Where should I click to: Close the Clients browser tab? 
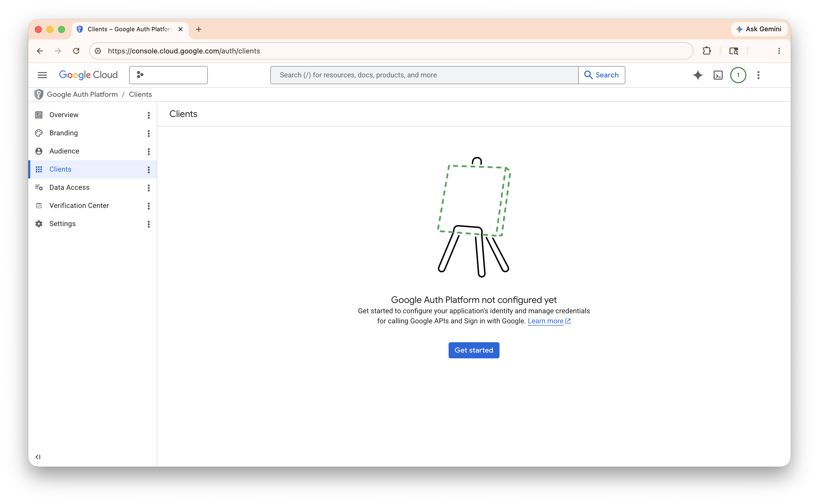coord(180,29)
